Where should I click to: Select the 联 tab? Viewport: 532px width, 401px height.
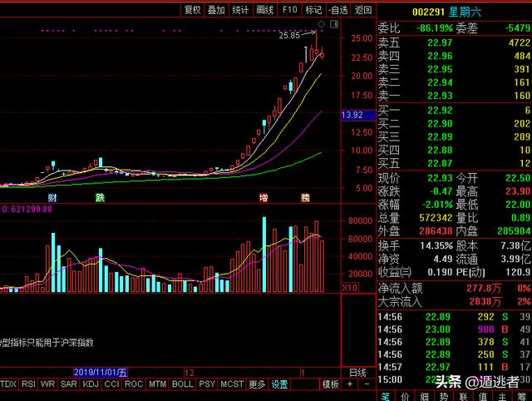pyautogui.click(x=464, y=397)
